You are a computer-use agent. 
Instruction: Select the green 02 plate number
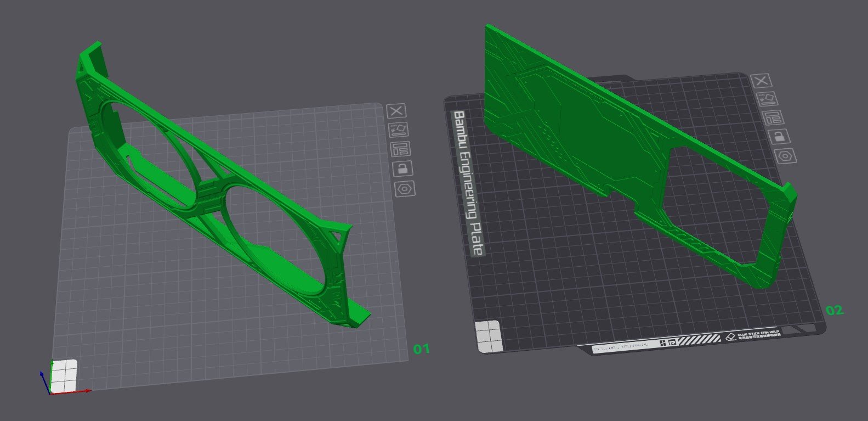tap(834, 310)
